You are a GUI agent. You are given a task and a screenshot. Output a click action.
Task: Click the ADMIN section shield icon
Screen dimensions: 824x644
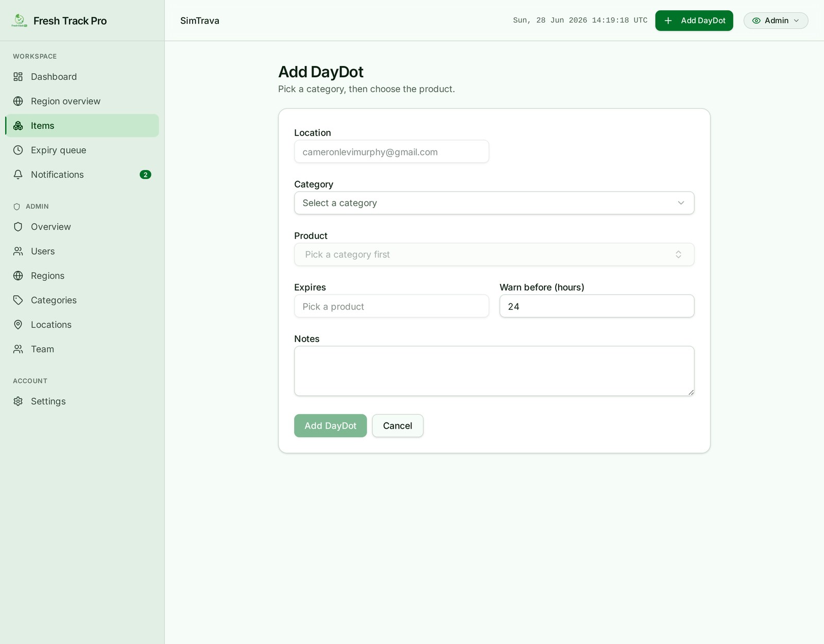(16, 207)
